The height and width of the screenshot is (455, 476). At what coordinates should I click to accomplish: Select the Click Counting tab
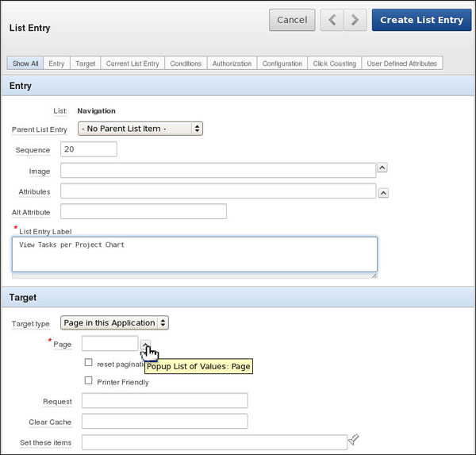pos(334,64)
